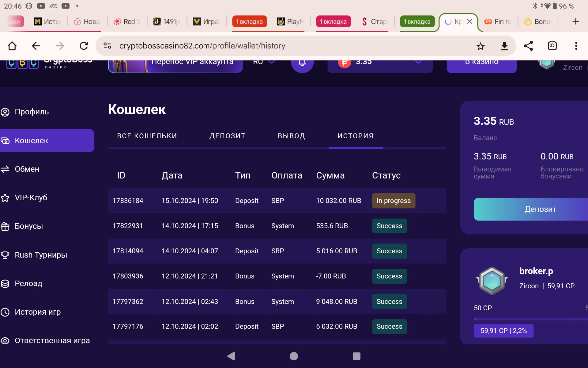The height and width of the screenshot is (368, 588).
Task: Open Бонусы in the sidebar
Action: [x=29, y=226]
